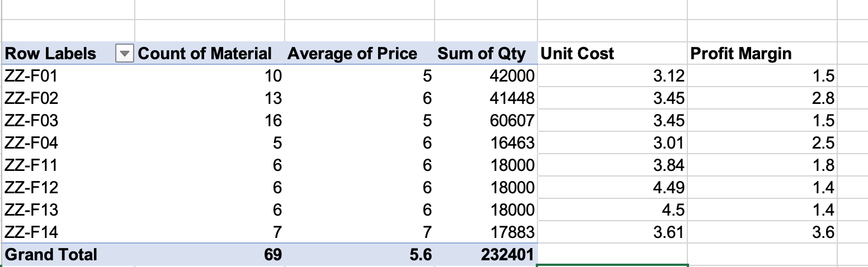This screenshot has width=868, height=267.
Task: Select the Row Labels header cell
Action: pos(68,54)
